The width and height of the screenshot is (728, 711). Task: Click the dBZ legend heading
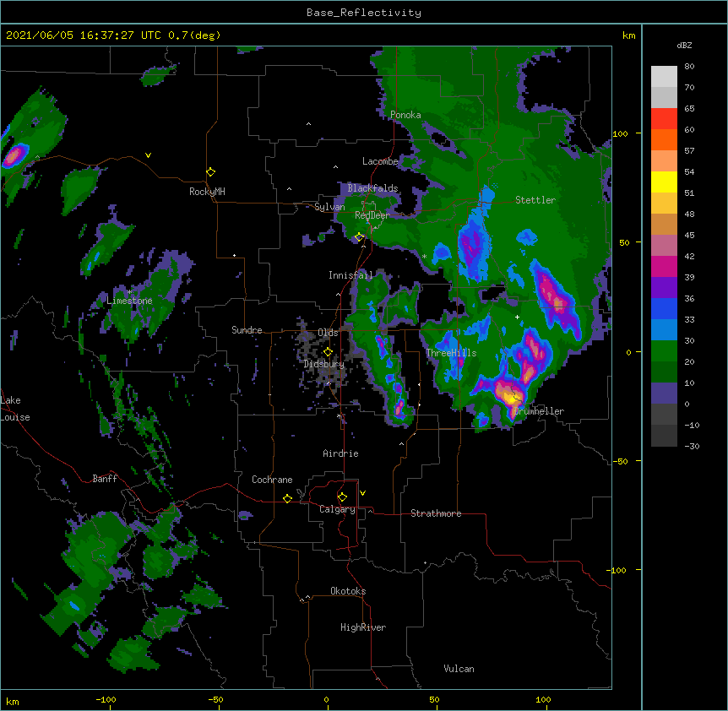[x=684, y=45]
